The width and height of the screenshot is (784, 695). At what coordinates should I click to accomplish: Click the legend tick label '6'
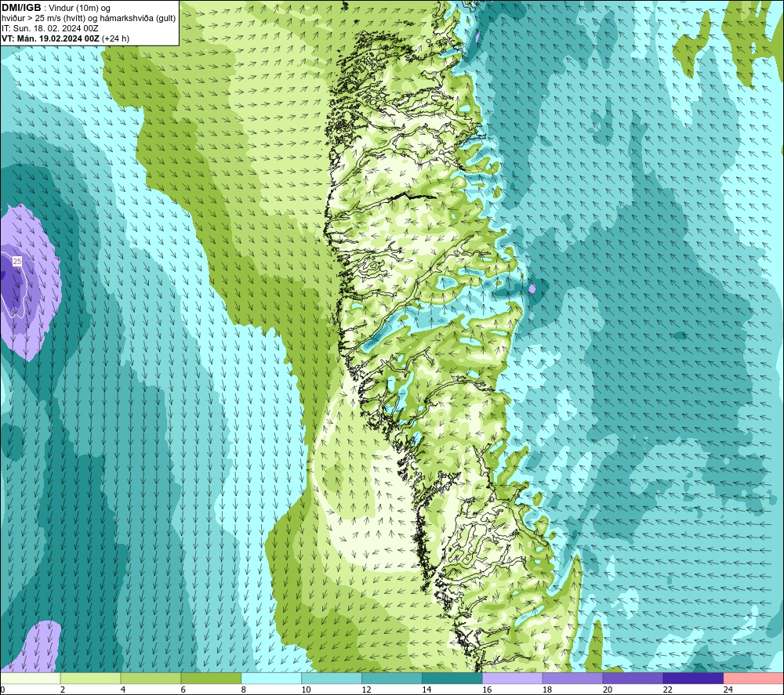tap(183, 690)
